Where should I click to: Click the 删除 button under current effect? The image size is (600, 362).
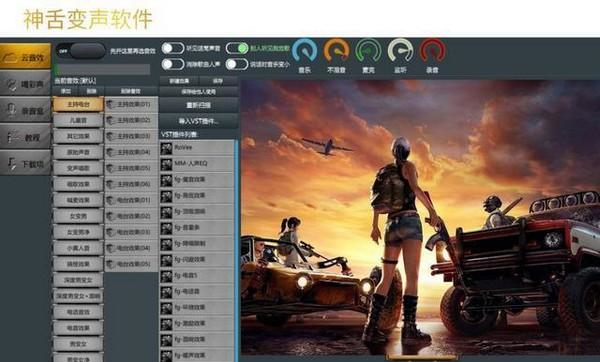click(x=91, y=91)
